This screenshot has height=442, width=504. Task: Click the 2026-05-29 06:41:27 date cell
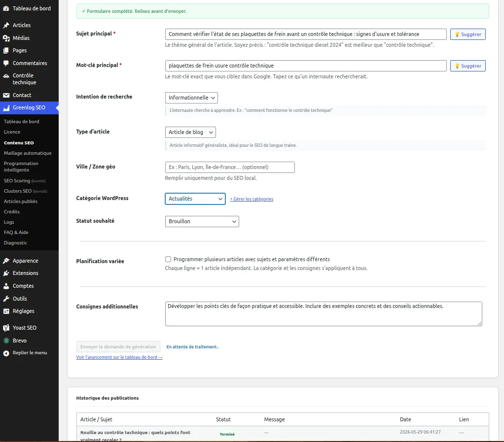420,432
